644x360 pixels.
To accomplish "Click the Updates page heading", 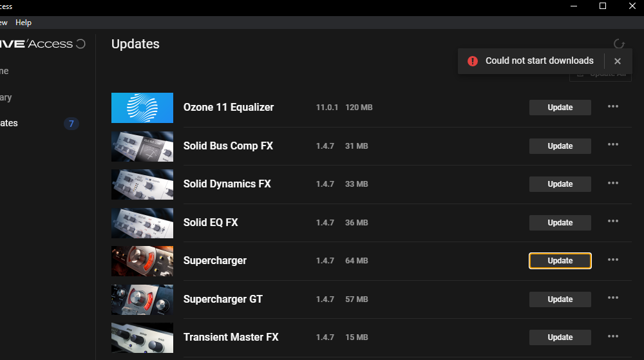I will 135,44.
